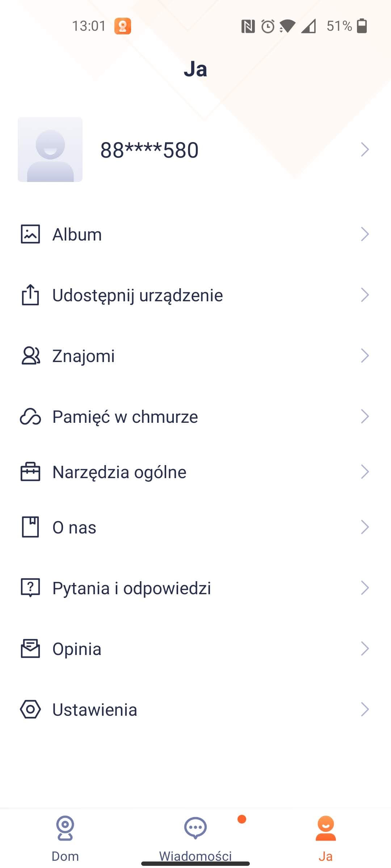The image size is (391, 868).
Task: Open Udostępnij urządzenie
Action: click(138, 295)
